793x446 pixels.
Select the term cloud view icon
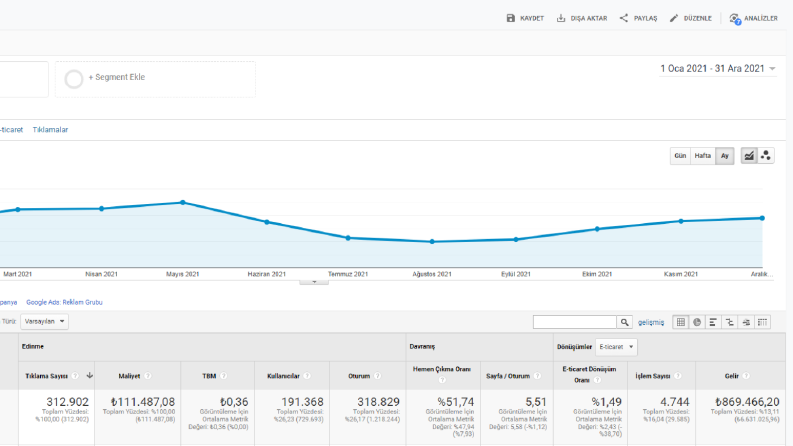[746, 322]
